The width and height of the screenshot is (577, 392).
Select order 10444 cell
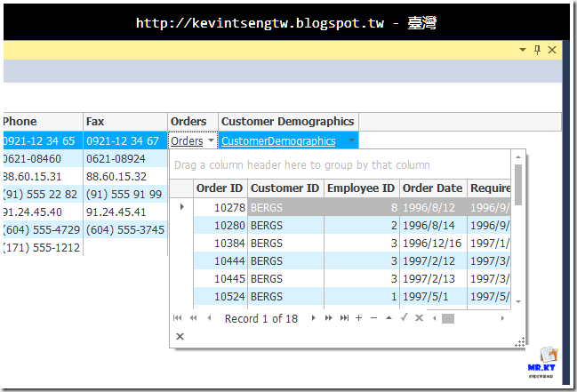pos(220,261)
